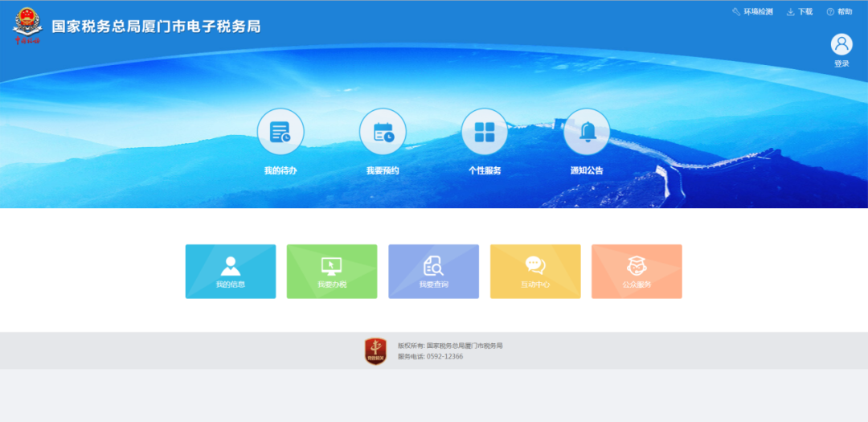This screenshot has height=422, width=868.
Task: Click the 通知公告 text label
Action: (587, 170)
